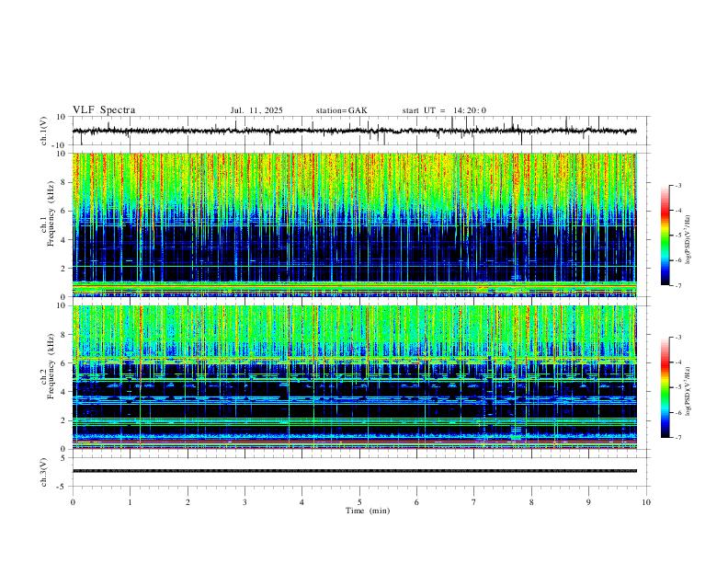Click time axis tick label "3"
Screen dimensions: 728x563
(x=245, y=502)
